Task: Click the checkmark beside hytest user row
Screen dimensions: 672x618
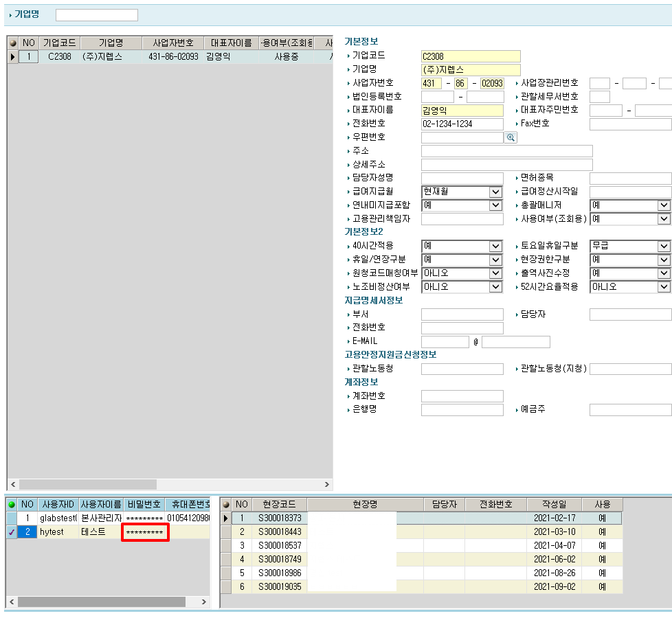Action: click(12, 532)
